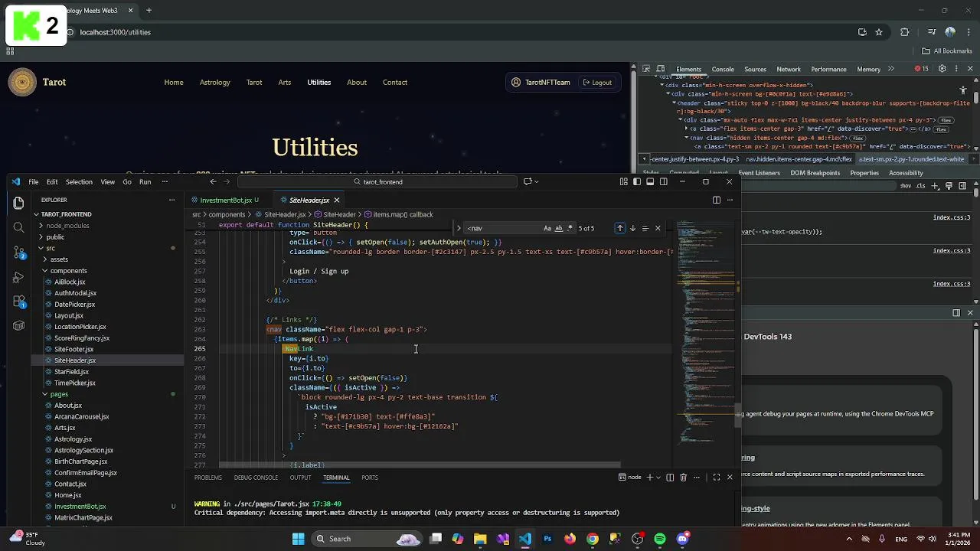Open StarField.jsx in the explorer
This screenshot has width=980, height=551.
click(x=71, y=372)
